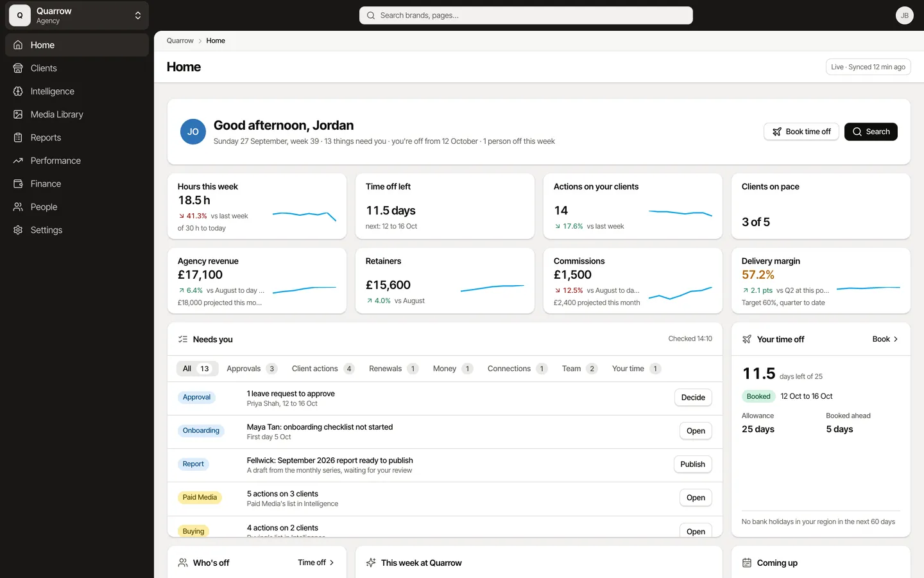The width and height of the screenshot is (924, 578).
Task: Click the Who's off people icon
Action: point(183,563)
